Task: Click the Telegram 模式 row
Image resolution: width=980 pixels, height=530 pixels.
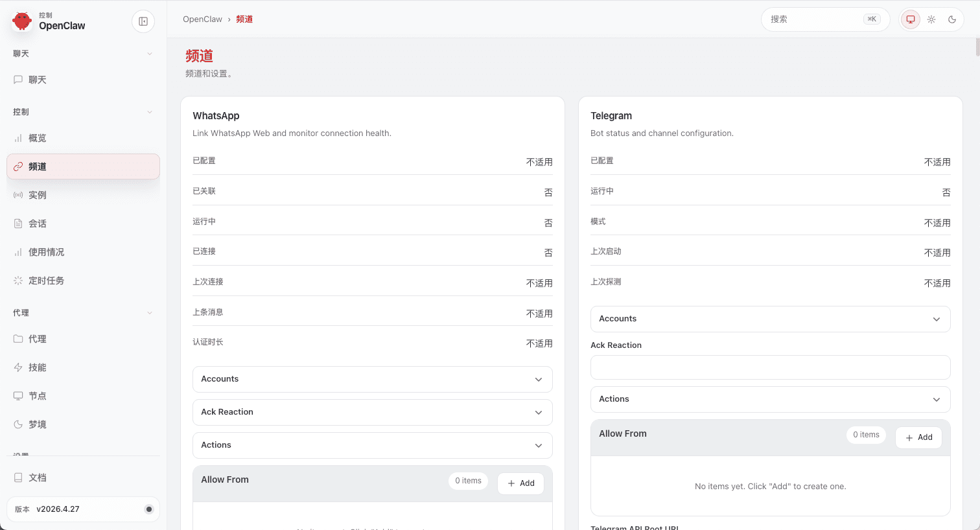Action: pyautogui.click(x=770, y=222)
